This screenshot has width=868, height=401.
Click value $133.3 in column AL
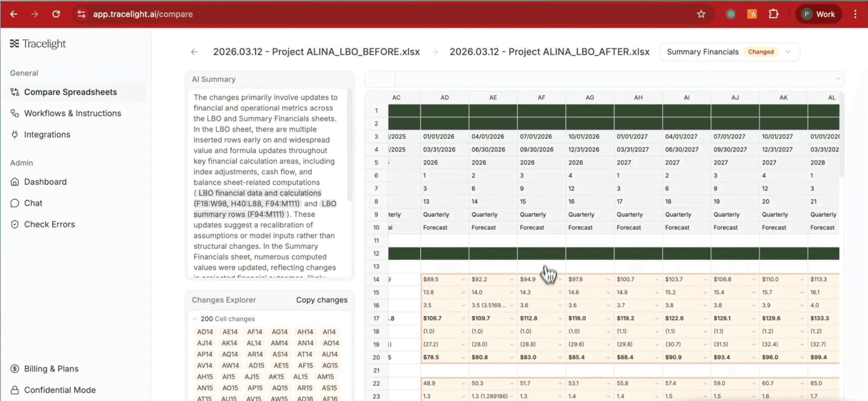click(x=820, y=318)
